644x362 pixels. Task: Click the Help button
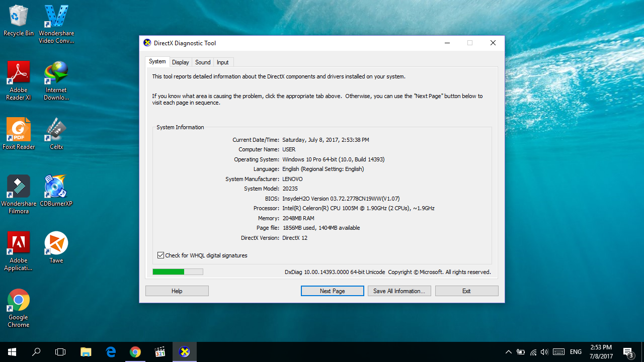tap(177, 291)
